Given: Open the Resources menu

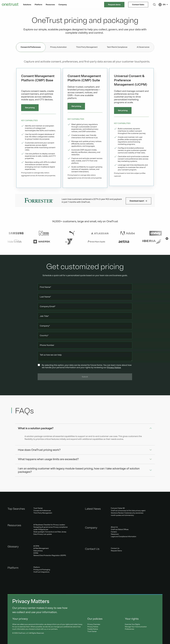Looking at the screenshot, I should pyautogui.click(x=50, y=4).
